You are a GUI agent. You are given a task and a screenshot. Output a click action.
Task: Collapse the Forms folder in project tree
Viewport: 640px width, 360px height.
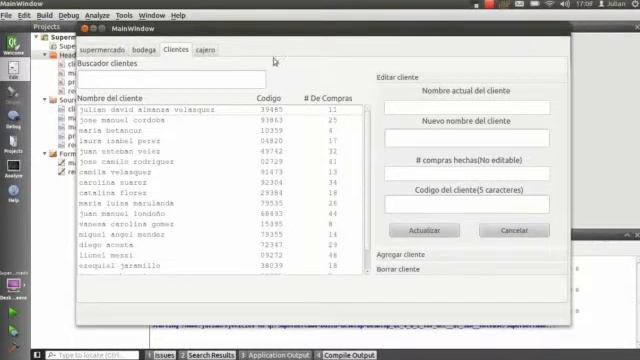point(44,153)
